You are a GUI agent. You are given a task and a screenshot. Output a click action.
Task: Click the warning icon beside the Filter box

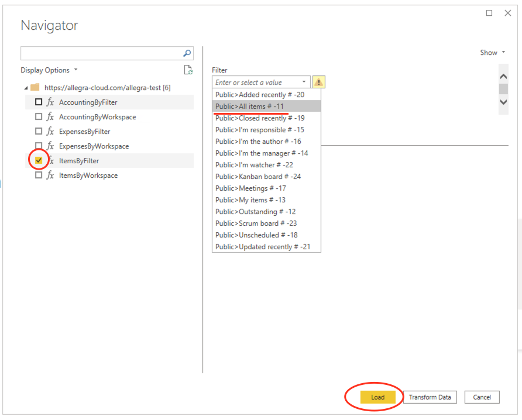pos(318,82)
